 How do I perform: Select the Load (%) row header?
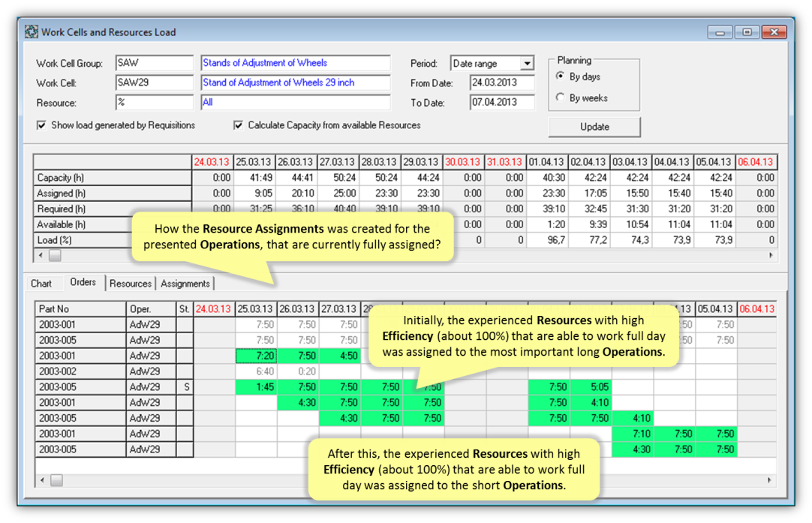coord(83,240)
